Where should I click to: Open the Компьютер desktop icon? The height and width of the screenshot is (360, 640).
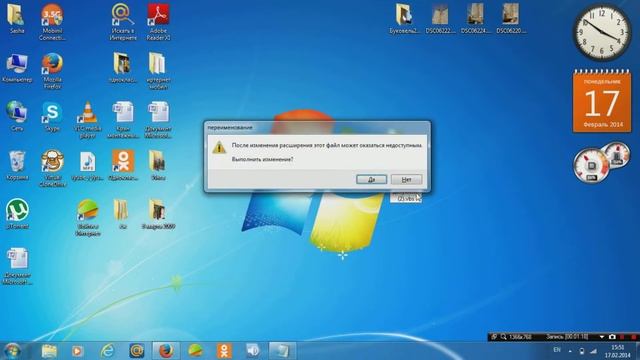pos(17,68)
